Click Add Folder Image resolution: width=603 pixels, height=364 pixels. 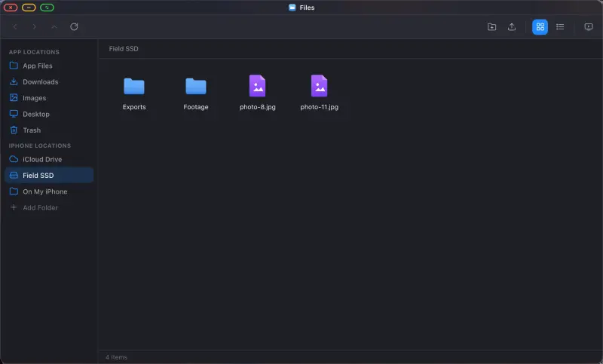coord(49,207)
